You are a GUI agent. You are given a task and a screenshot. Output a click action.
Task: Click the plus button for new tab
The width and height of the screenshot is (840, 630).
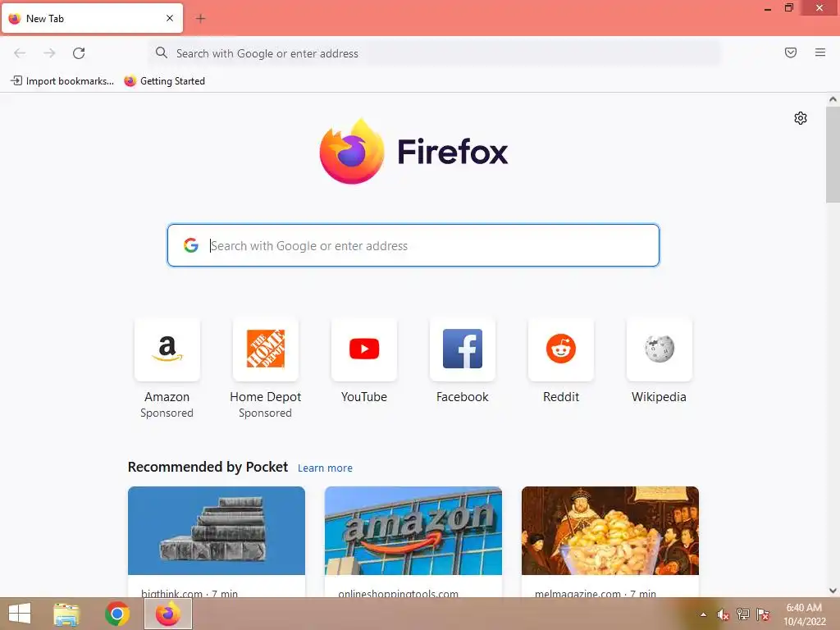coord(200,18)
